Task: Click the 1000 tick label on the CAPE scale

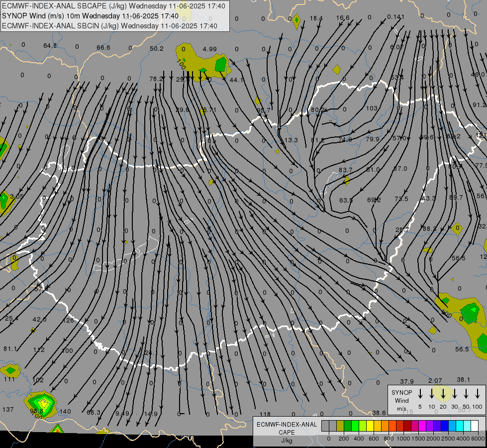Action: click(x=403, y=439)
